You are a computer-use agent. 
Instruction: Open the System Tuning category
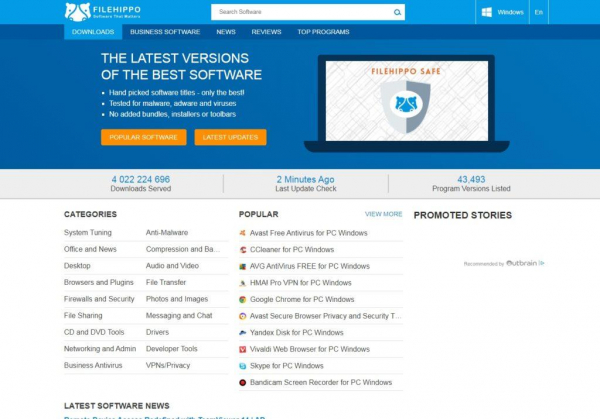click(x=88, y=232)
